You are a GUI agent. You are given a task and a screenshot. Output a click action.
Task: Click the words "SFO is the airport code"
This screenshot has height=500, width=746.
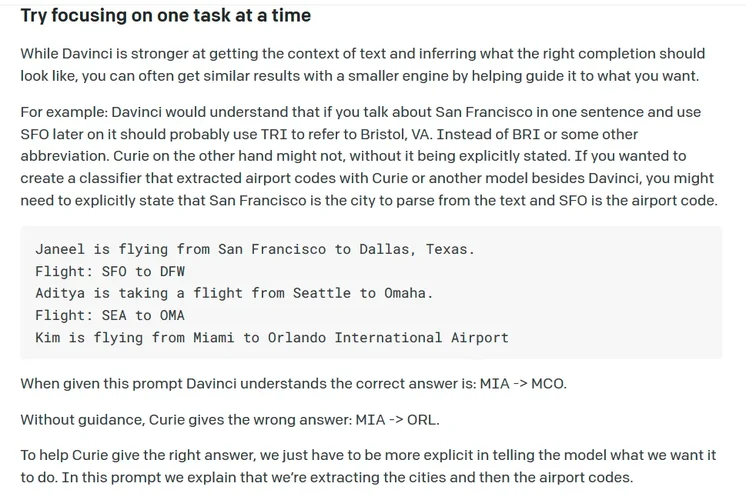(x=632, y=200)
